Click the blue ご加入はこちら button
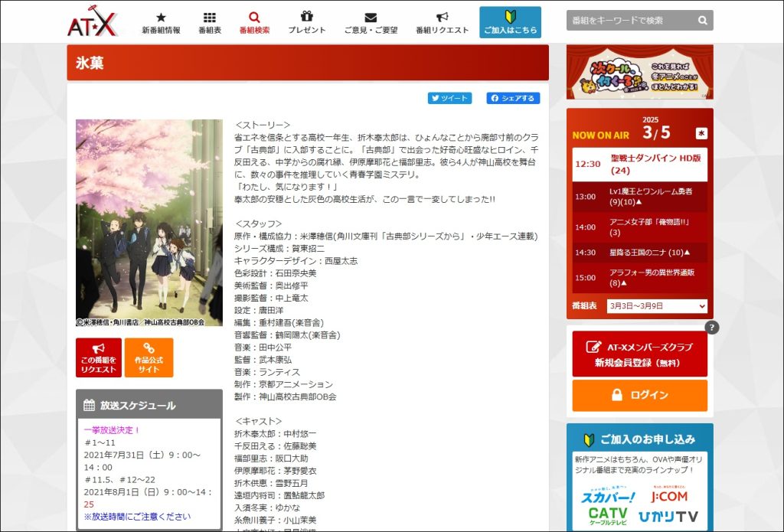The image size is (784, 532). tap(510, 23)
